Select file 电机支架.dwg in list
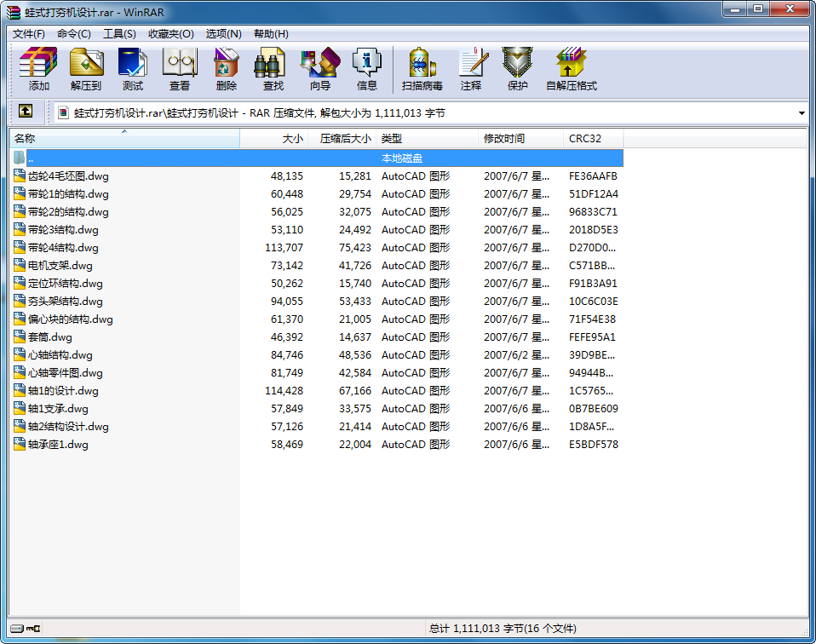Viewport: 816px width, 644px height. [x=60, y=266]
